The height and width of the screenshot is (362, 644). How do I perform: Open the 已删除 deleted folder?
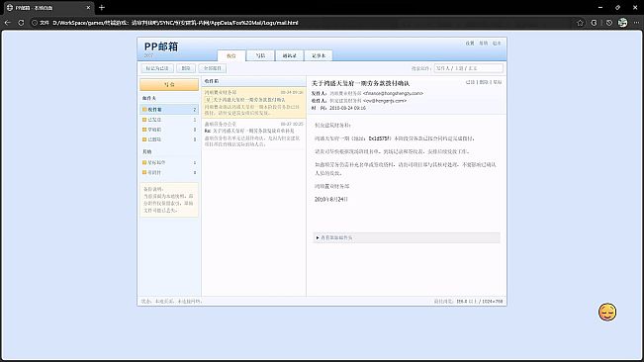coord(169,139)
